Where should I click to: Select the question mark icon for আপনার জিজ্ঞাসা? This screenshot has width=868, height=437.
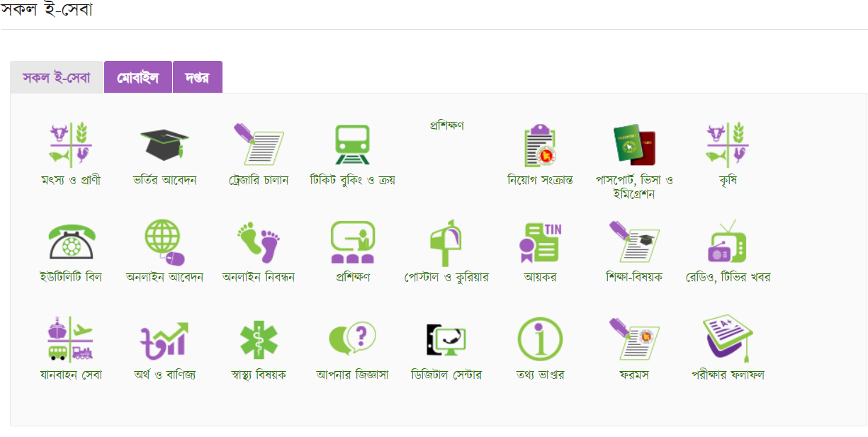352,339
